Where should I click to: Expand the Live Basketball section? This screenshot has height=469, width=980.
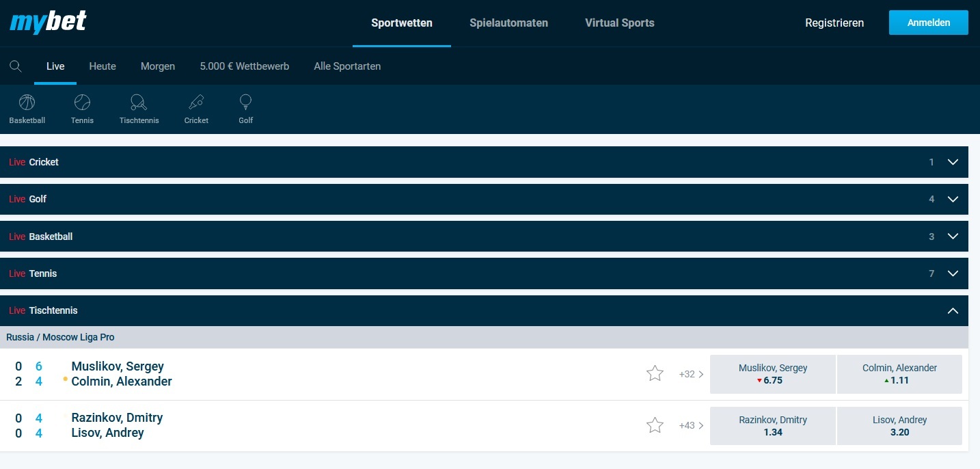pos(953,236)
